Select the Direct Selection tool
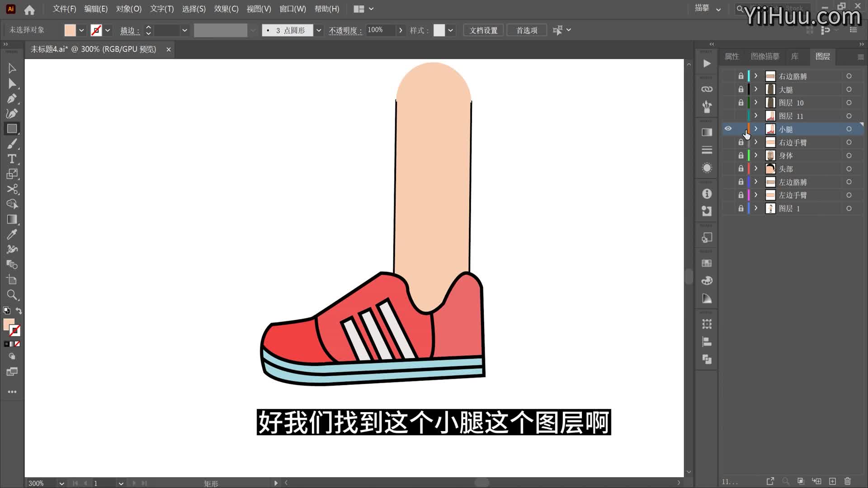This screenshot has width=868, height=488. coord(12,84)
